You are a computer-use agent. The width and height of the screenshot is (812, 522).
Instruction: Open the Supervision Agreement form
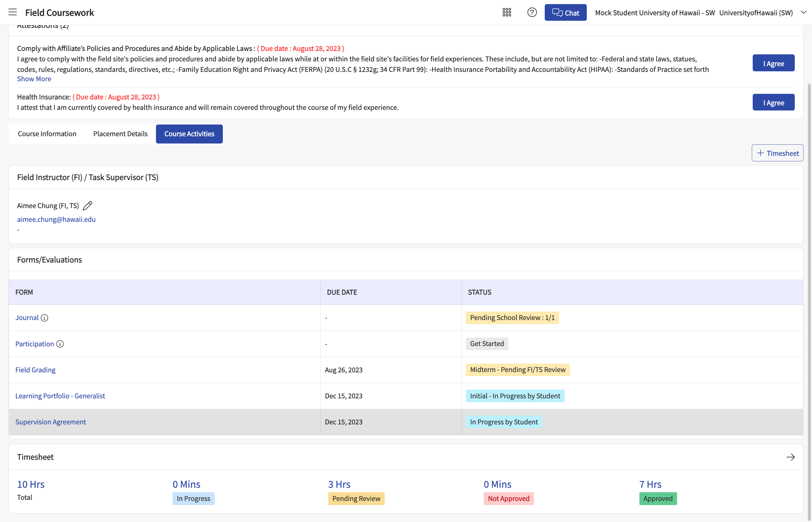(51, 422)
